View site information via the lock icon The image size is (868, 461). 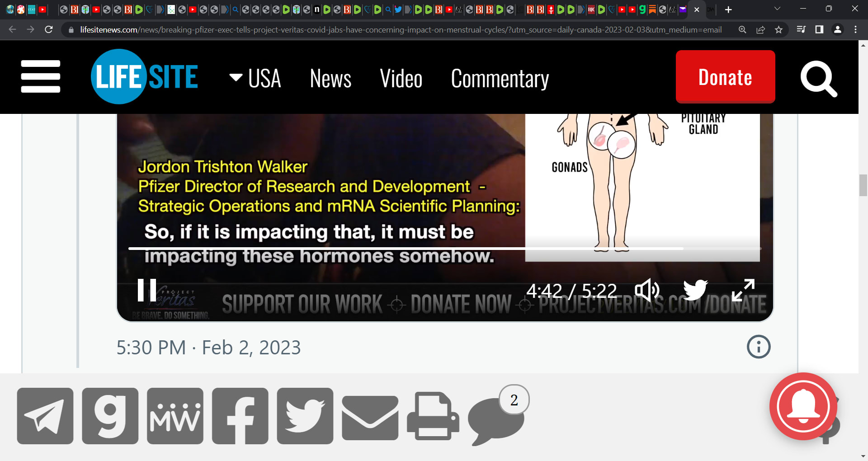pos(71,30)
